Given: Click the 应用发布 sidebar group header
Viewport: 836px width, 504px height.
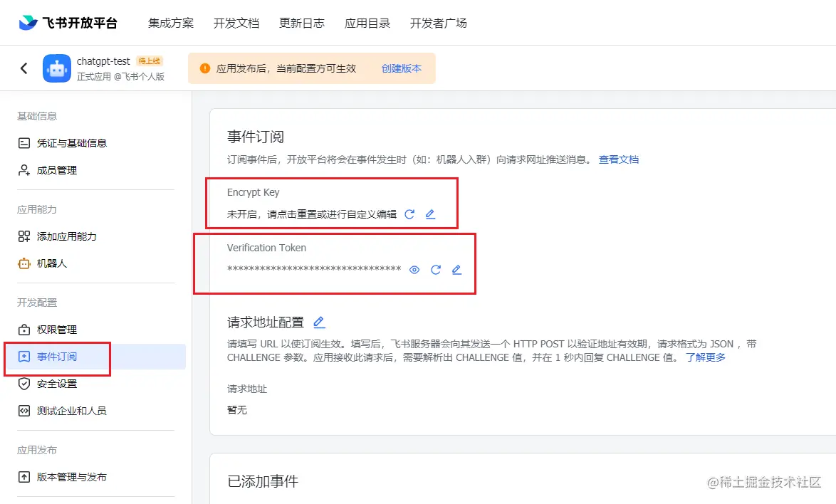Looking at the screenshot, I should pos(37,450).
